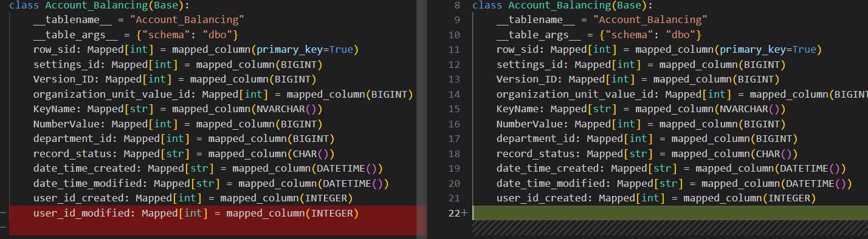Select line number 10 in the gutter
The height and width of the screenshot is (239, 868).
455,35
